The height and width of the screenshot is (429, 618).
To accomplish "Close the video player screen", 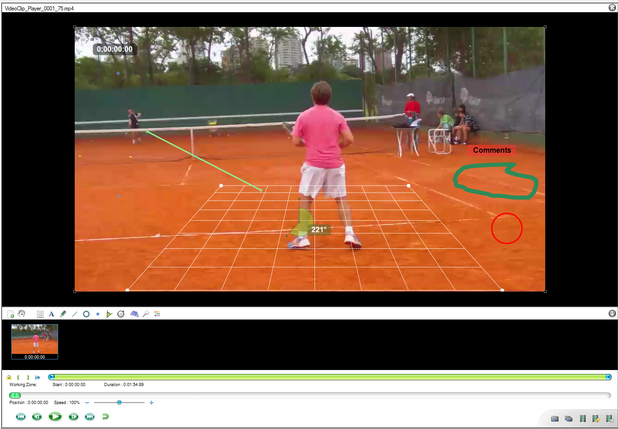I will [x=611, y=7].
